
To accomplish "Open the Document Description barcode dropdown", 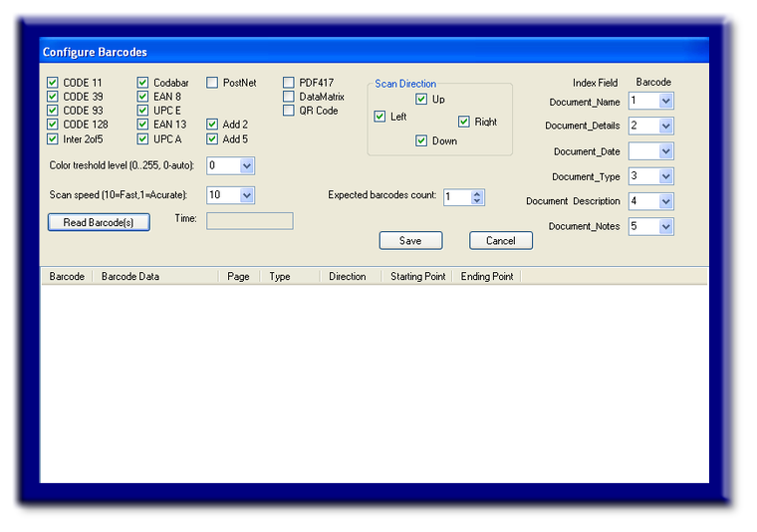I will [x=665, y=201].
